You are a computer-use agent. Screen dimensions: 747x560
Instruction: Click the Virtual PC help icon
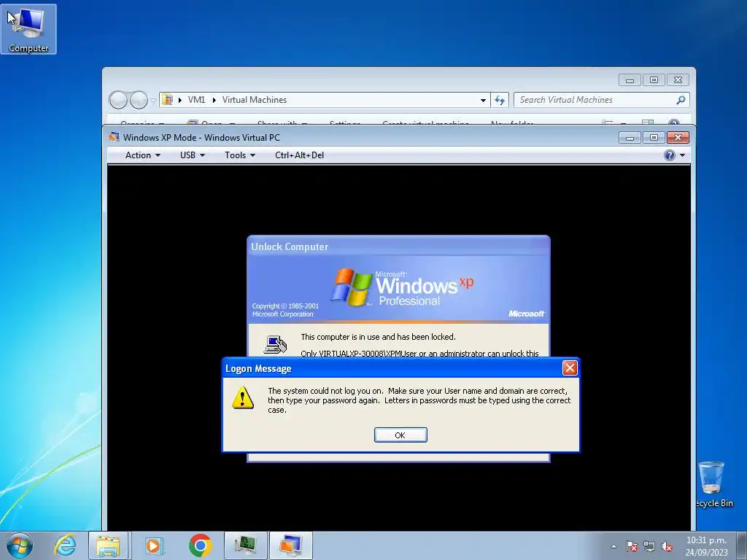[x=670, y=155]
